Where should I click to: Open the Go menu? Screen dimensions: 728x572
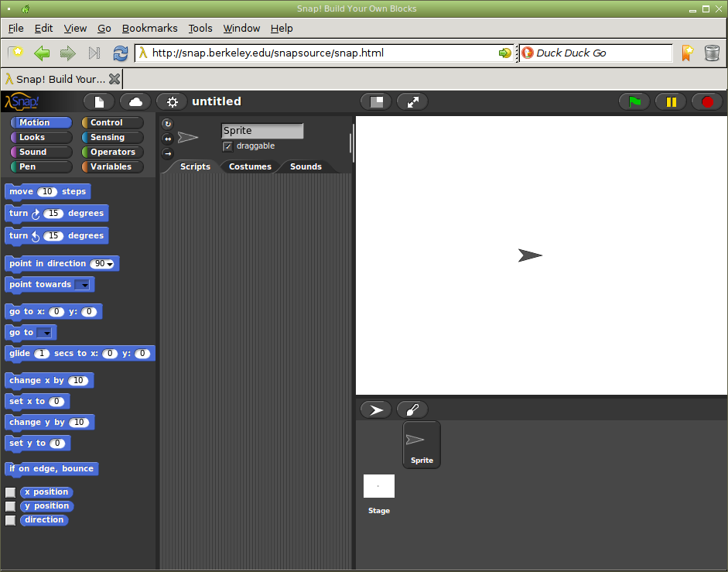point(104,29)
